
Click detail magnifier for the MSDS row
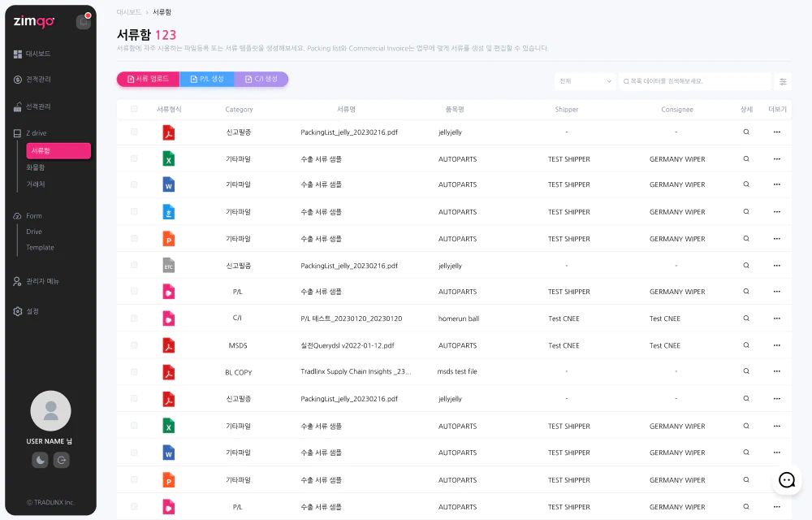[x=746, y=345]
